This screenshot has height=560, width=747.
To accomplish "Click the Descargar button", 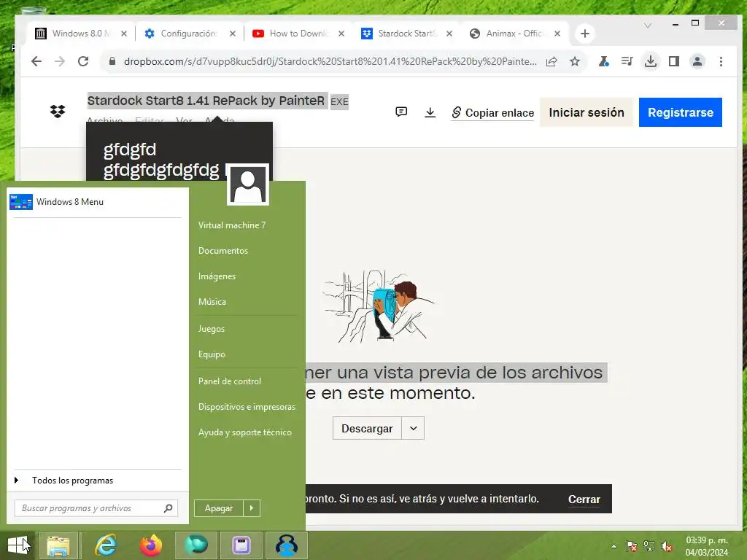I will pyautogui.click(x=367, y=429).
